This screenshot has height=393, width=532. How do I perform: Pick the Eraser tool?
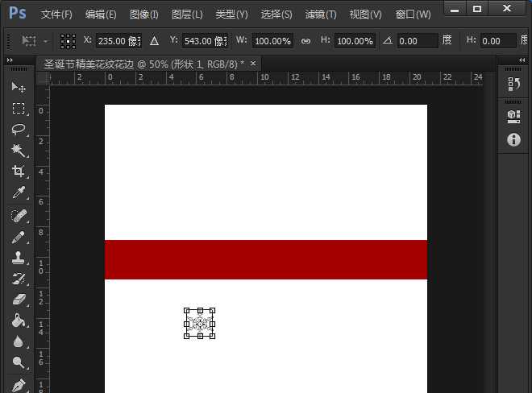tap(18, 300)
